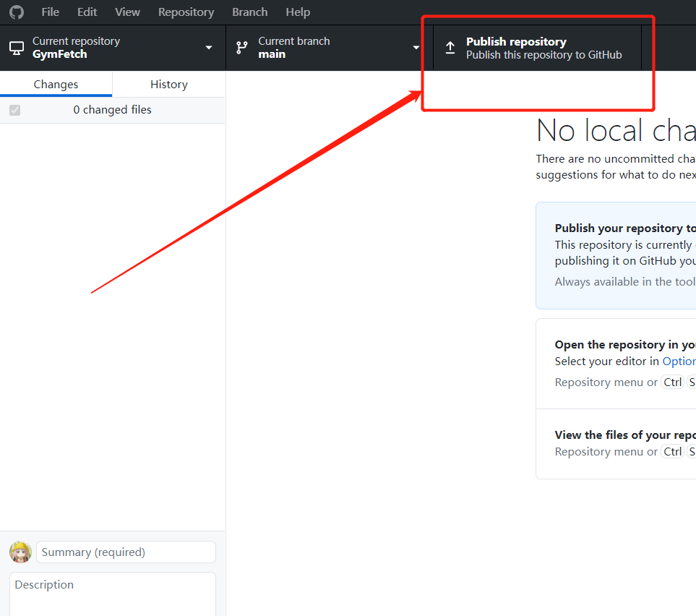Expand the Current branch dropdown arrow
The width and height of the screenshot is (696, 616).
click(x=416, y=48)
